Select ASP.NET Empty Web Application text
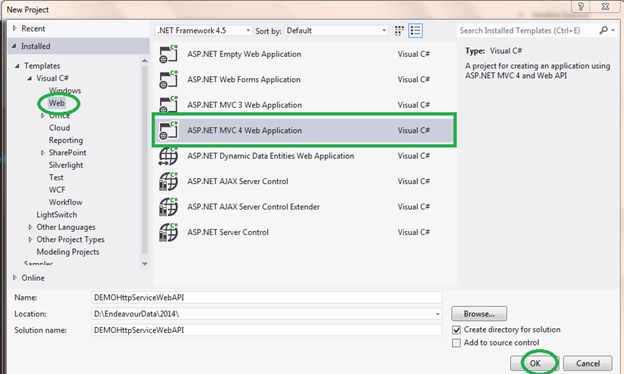Viewport: 624px width, 374px height. tap(244, 54)
